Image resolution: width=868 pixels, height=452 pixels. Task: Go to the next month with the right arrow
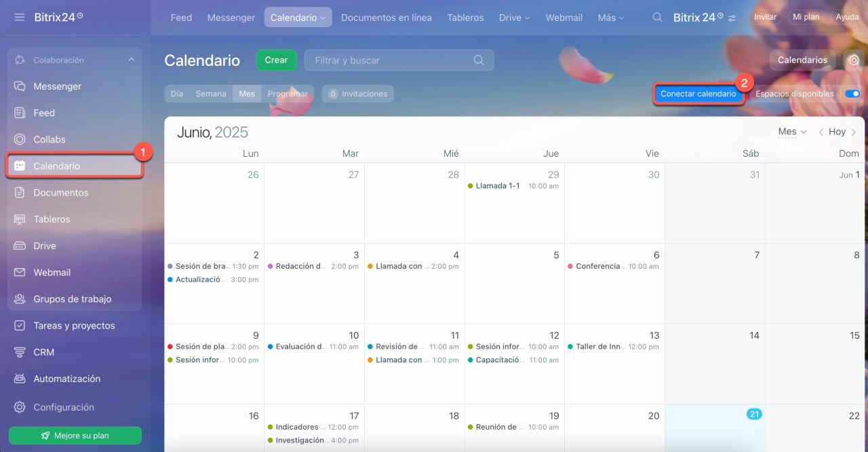(854, 132)
